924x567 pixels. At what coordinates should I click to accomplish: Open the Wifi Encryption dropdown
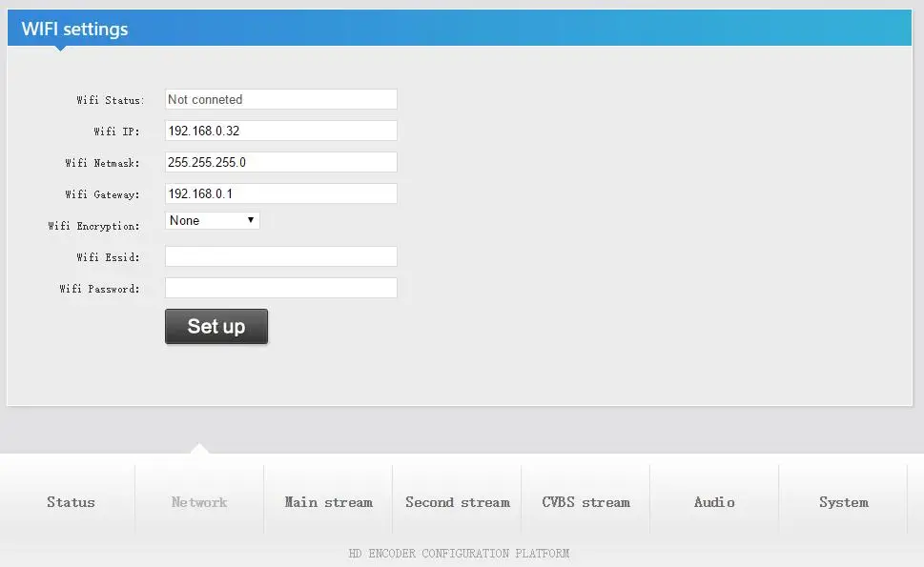(x=212, y=221)
